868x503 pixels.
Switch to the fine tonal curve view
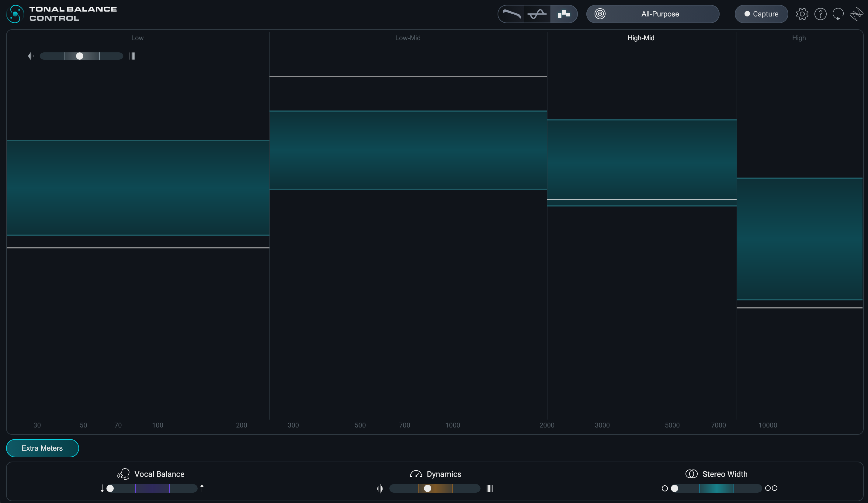coord(511,14)
